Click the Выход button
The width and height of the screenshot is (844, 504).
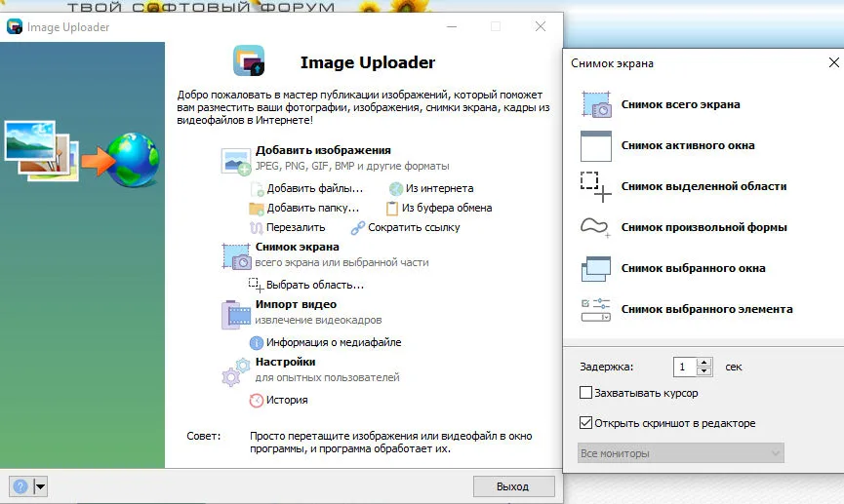[x=513, y=486]
